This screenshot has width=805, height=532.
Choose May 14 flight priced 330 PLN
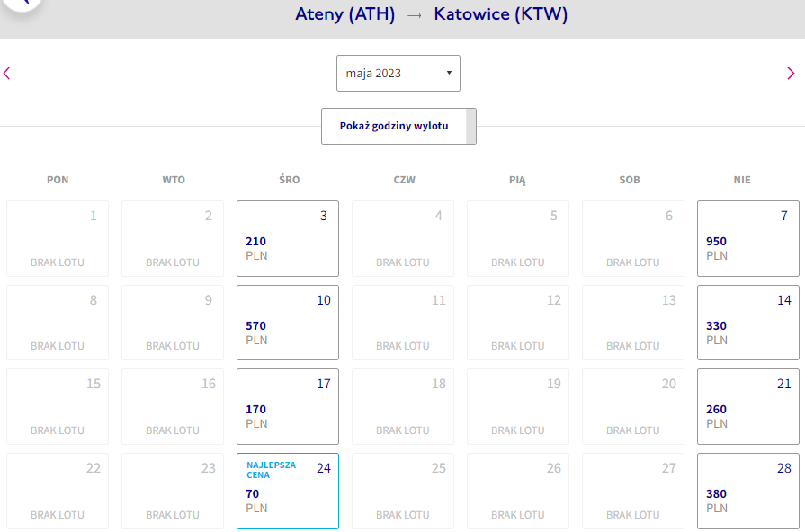pos(748,323)
